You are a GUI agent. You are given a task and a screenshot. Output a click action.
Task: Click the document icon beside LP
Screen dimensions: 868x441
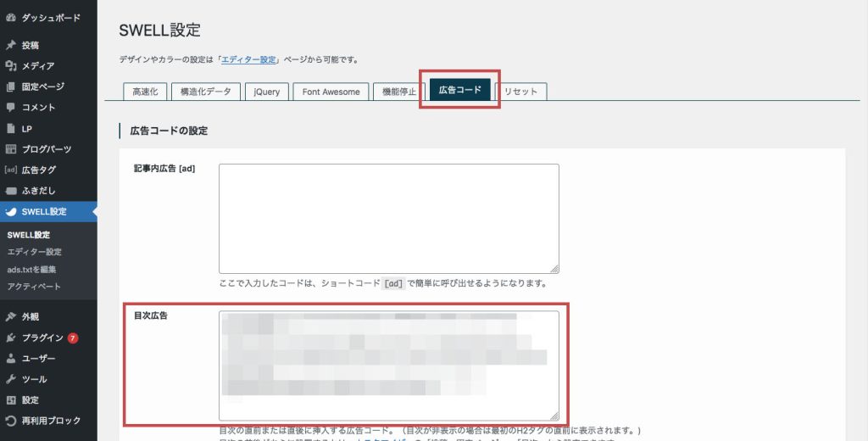[x=10, y=129]
